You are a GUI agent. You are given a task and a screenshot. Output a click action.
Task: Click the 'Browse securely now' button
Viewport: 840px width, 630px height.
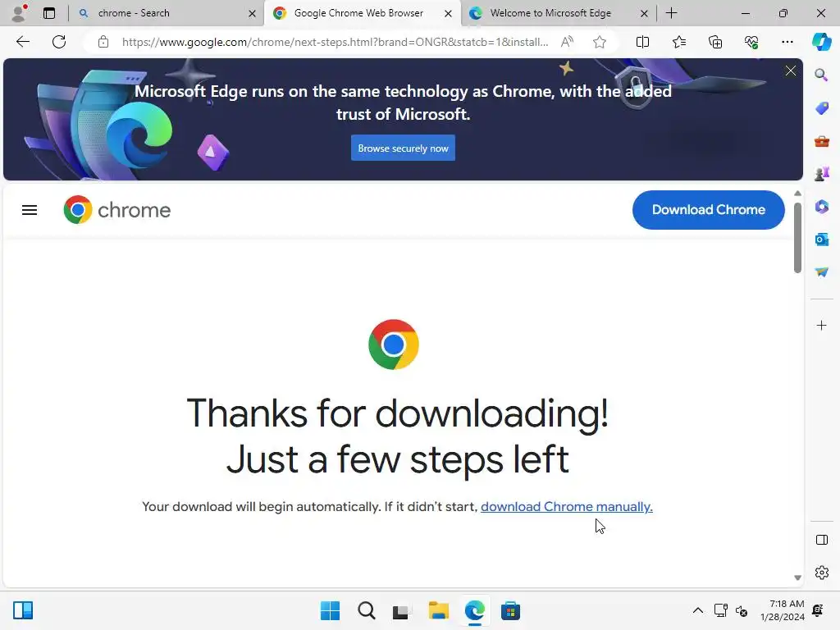coord(403,148)
